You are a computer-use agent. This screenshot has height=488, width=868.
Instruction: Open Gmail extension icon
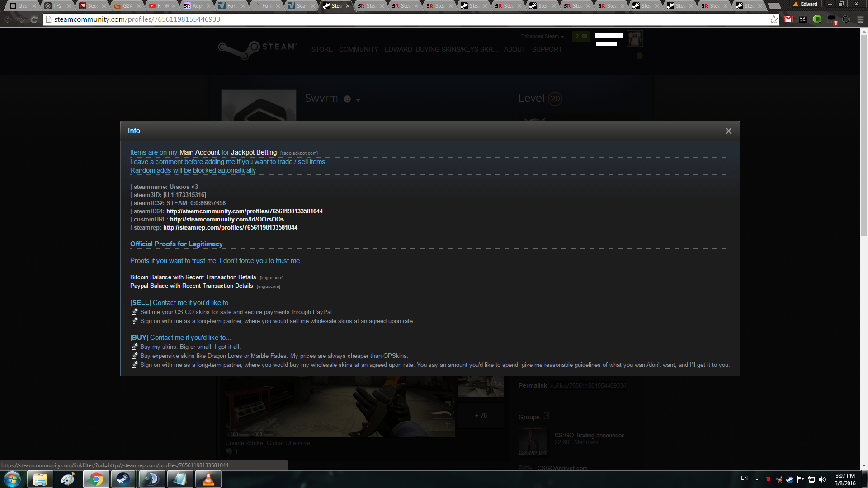coord(788,19)
